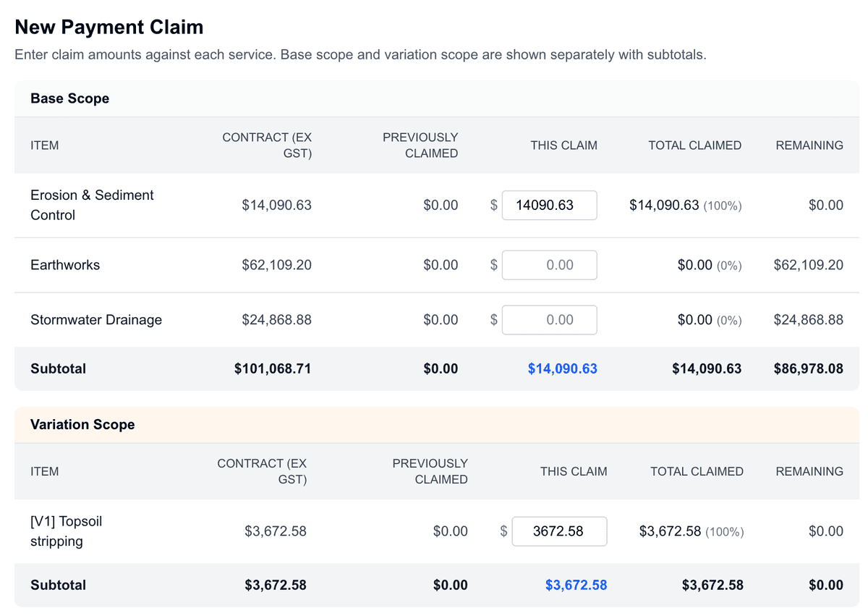Viewport: 868px width, 616px height.
Task: Click the TOTAL CLAIMED column header
Action: click(694, 145)
